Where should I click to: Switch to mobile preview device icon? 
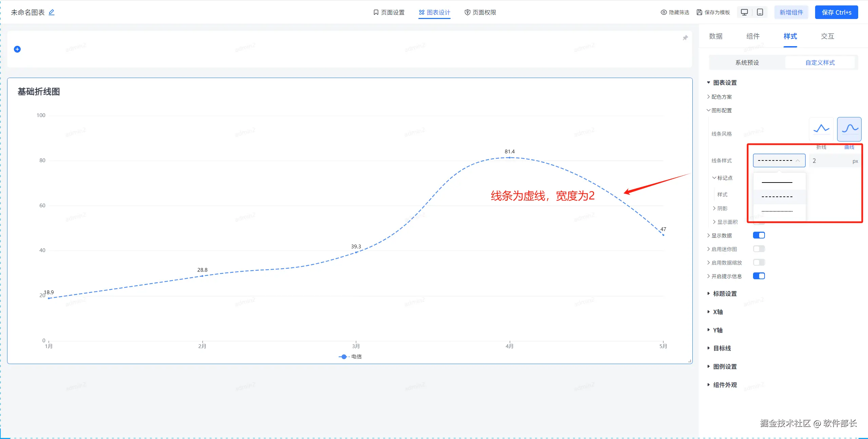coord(760,12)
